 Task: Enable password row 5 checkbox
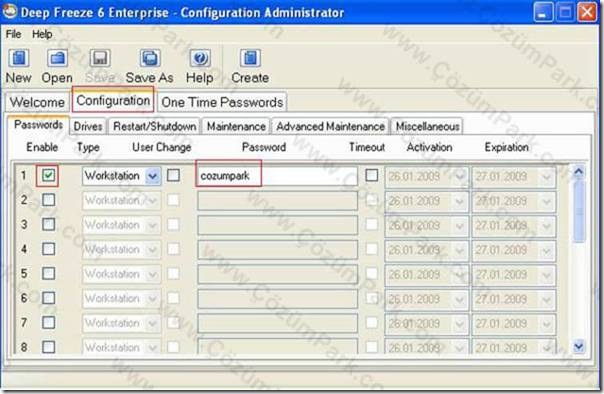pyautogui.click(x=48, y=274)
